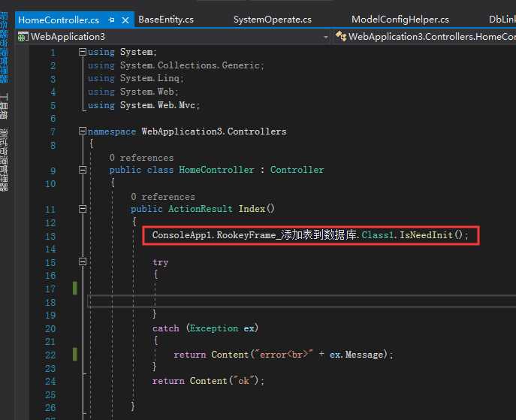The image size is (516, 420).
Task: Click the try keyword on line 15
Action: click(x=160, y=262)
